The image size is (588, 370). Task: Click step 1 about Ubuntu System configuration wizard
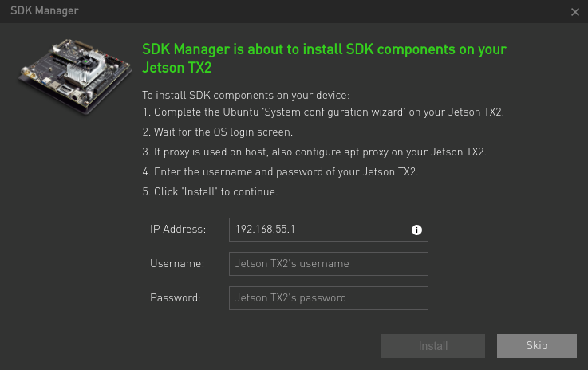pos(323,112)
